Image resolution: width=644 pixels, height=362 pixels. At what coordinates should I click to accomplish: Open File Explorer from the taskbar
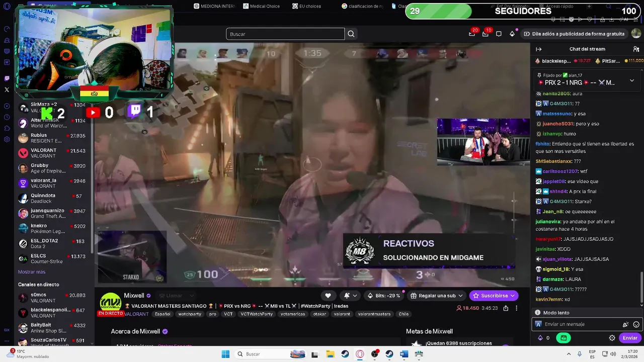click(x=330, y=354)
